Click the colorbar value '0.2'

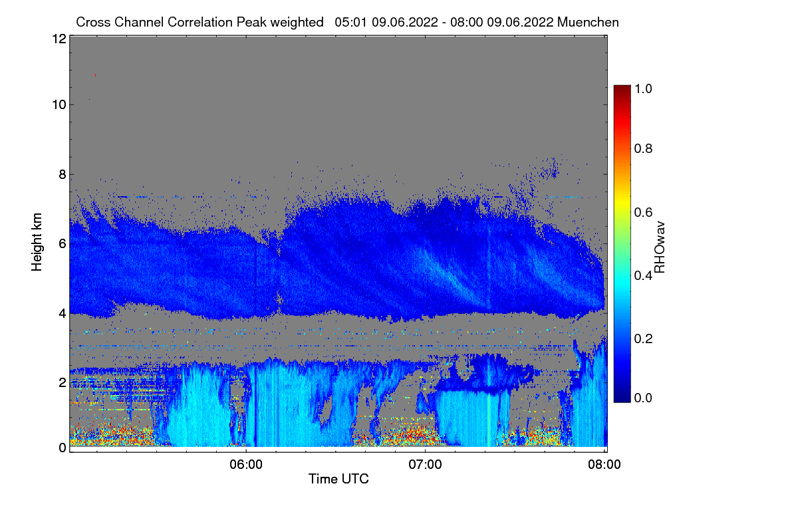click(x=644, y=338)
